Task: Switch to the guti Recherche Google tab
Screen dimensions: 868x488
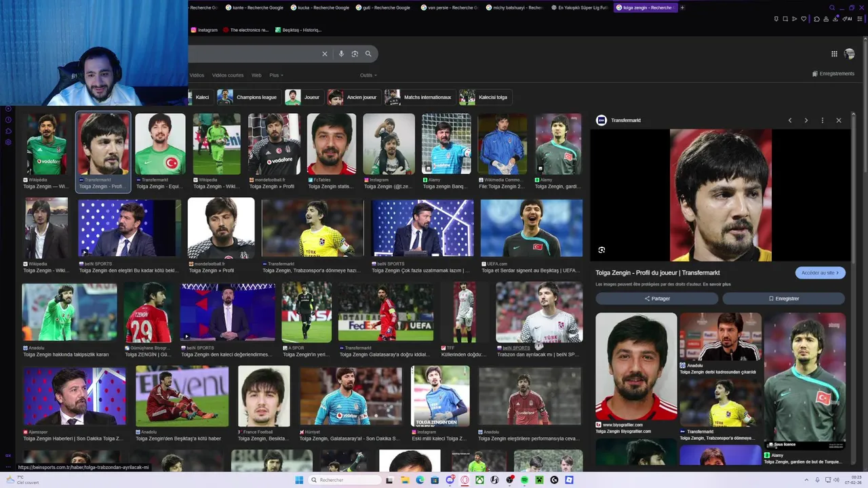Action: (x=384, y=7)
